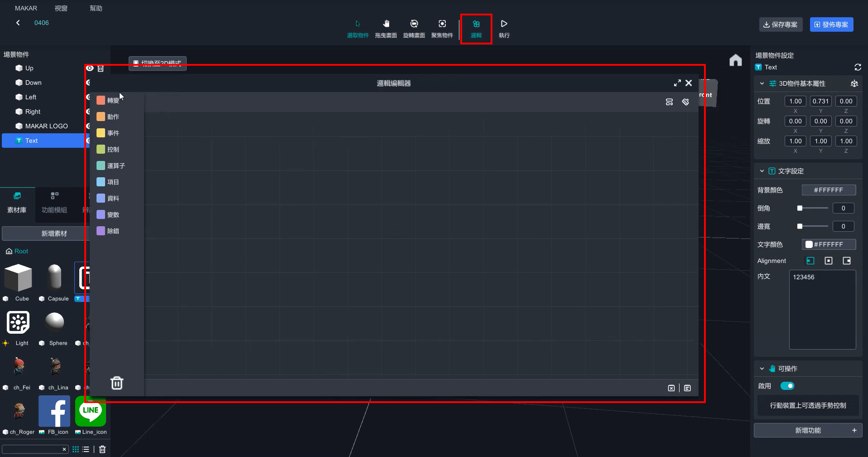Open the 轉變 block category

[108, 100]
